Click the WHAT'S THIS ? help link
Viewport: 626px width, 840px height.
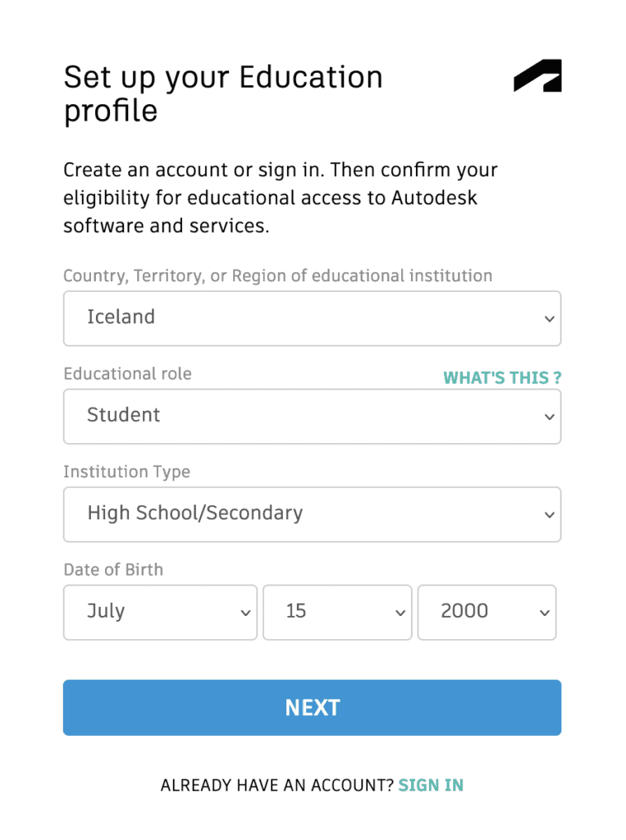[x=502, y=378]
